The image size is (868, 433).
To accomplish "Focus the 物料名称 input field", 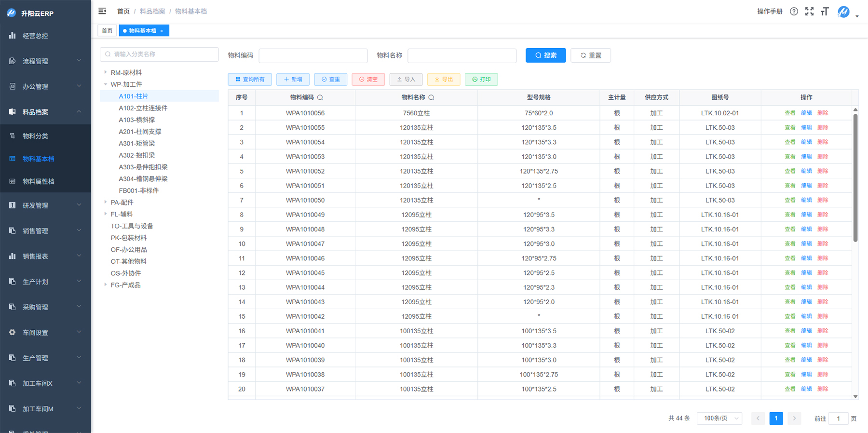I will coord(462,55).
